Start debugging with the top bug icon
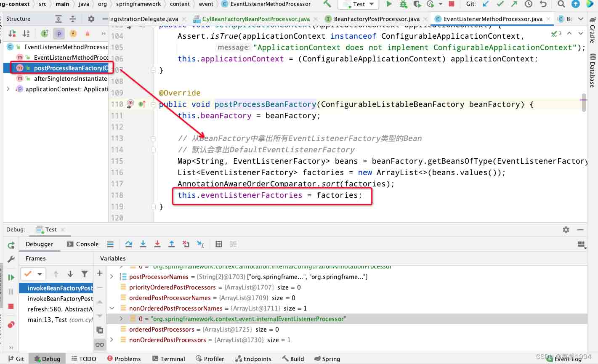Screen dimensions: 598x364 point(403,4)
